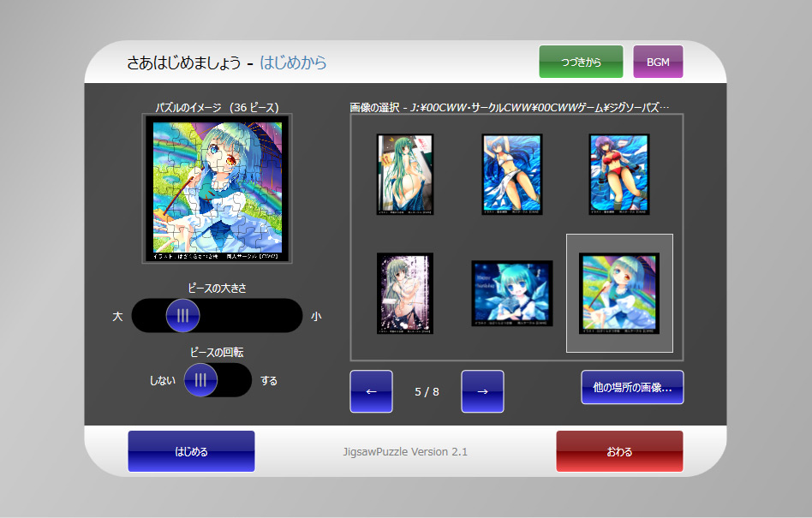Click the puzzle preview image

click(218, 188)
